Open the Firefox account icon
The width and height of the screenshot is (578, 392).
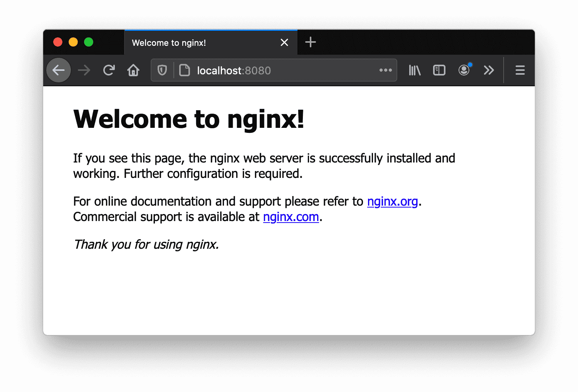tap(464, 70)
